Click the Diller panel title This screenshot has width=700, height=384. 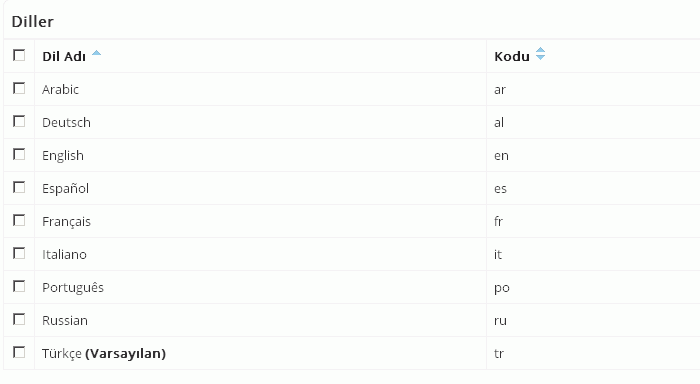click(33, 21)
